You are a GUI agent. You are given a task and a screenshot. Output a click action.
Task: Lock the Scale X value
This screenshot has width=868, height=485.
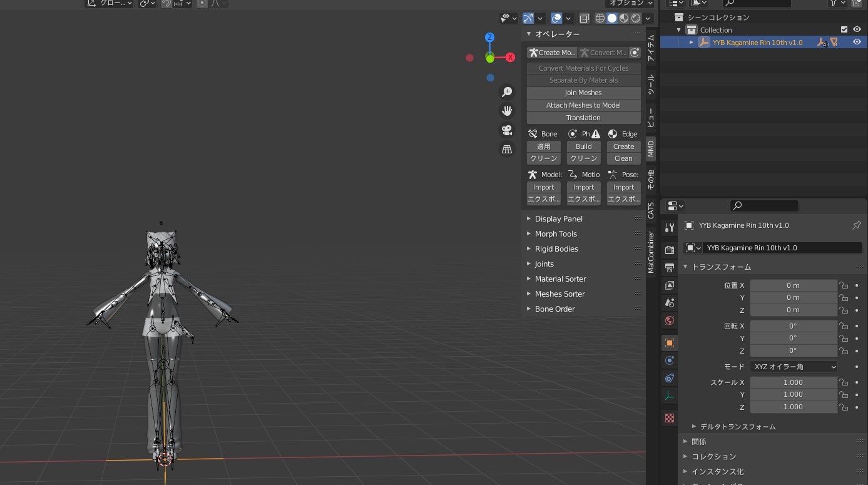point(844,382)
